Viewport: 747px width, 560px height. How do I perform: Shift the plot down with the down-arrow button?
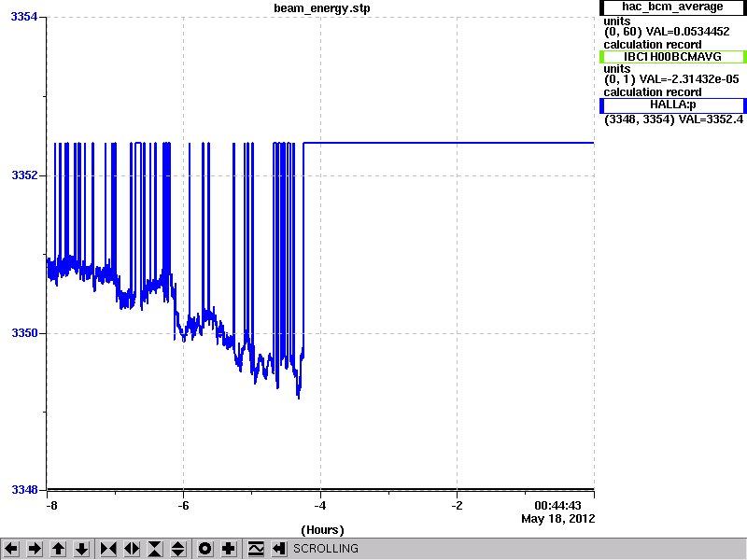tap(81, 549)
